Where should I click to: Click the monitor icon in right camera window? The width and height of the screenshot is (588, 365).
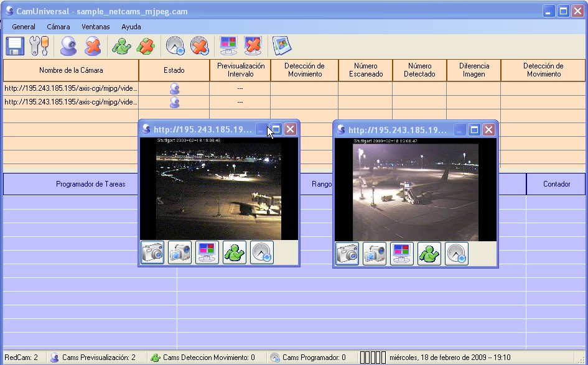tap(401, 253)
